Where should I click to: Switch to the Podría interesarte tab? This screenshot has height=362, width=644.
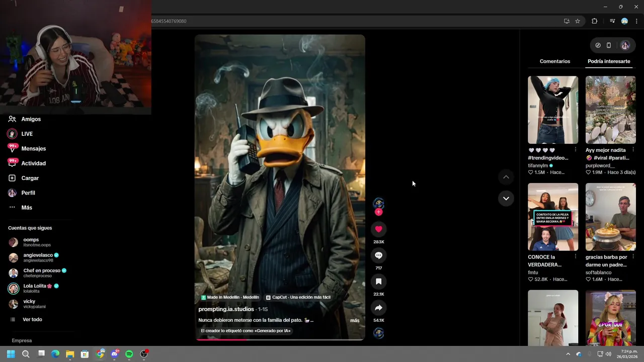[x=609, y=61]
